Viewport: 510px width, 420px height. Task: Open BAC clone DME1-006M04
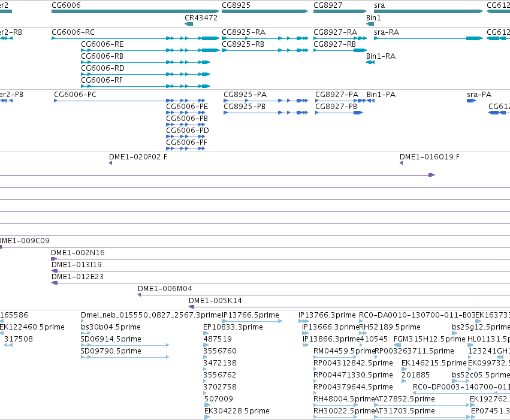165,289
